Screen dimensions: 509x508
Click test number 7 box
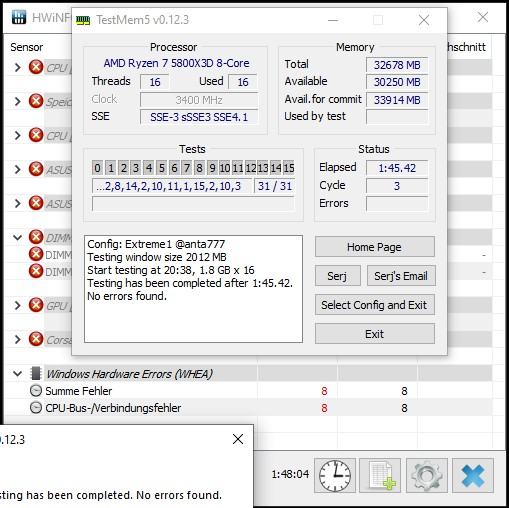pyautogui.click(x=187, y=168)
